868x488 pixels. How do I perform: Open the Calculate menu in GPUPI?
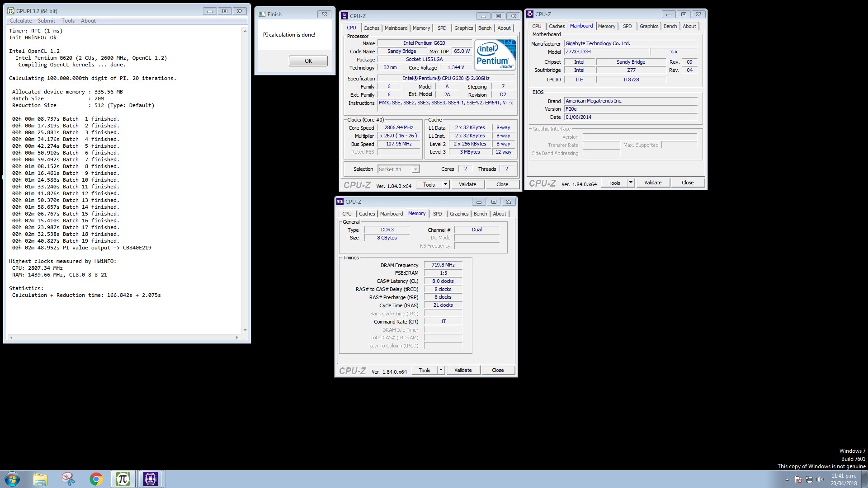[20, 21]
